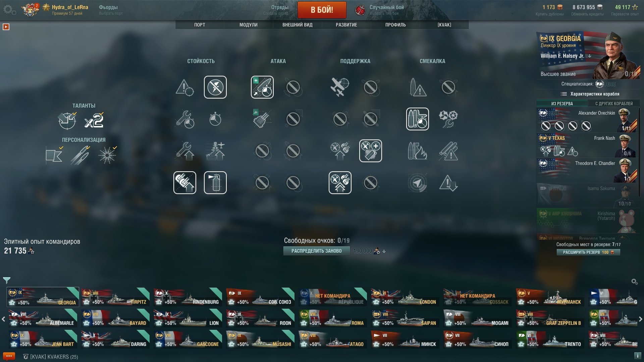Select the TIRPITZ ship thumbnail
This screenshot has height=362, width=644.
point(115,297)
